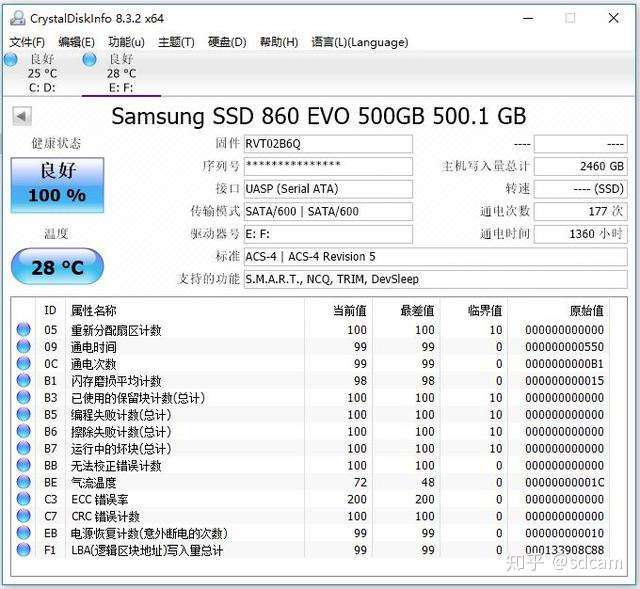Select the 气流温度 row
640x589 pixels.
310,482
